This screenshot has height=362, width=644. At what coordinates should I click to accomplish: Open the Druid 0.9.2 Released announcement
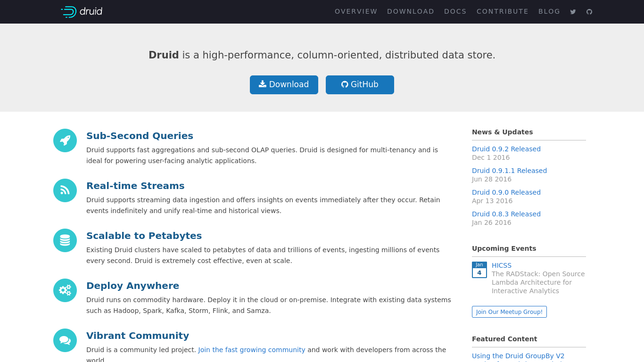click(x=506, y=148)
